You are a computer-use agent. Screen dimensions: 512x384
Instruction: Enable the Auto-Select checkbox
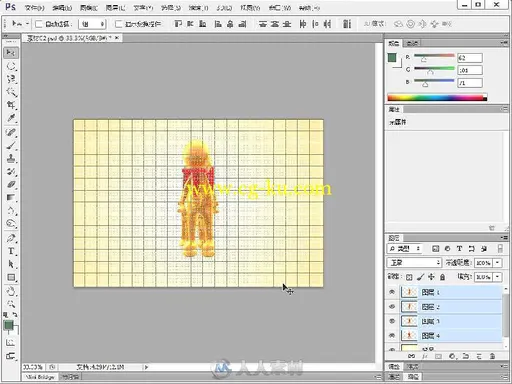39,24
